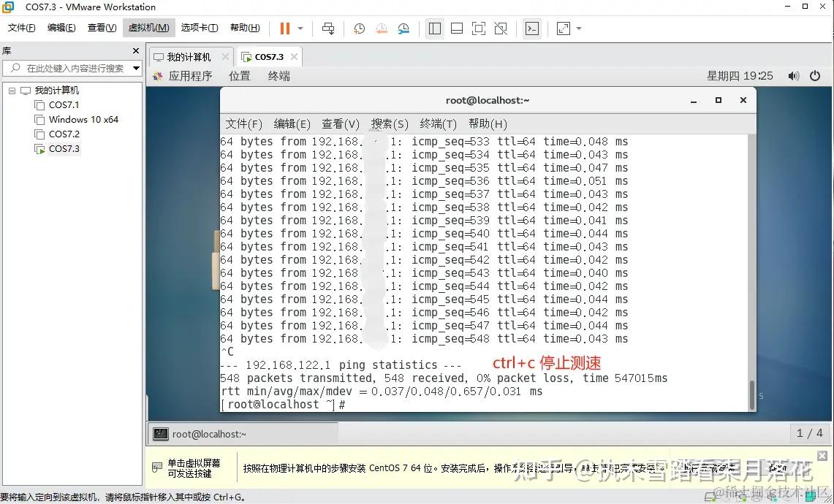Select COS7.1 in the library tree

[64, 104]
